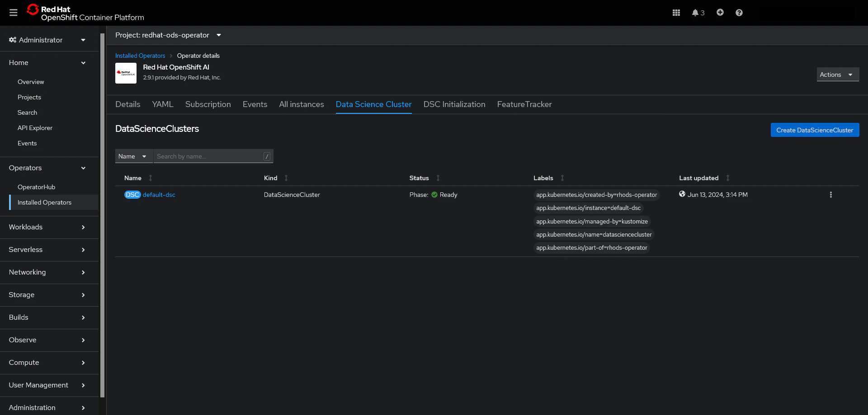Click the DSC resource badge
Viewport: 868px width, 415px height.
pos(132,195)
